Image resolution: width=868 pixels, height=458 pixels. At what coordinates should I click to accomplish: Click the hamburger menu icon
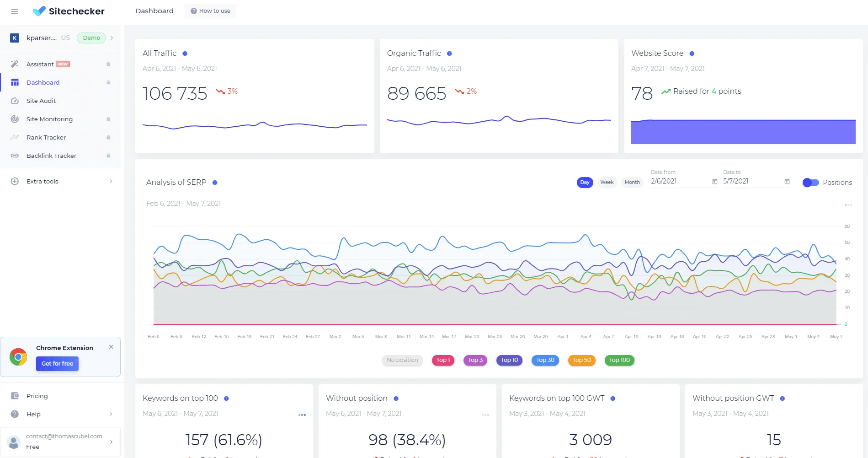pos(14,11)
